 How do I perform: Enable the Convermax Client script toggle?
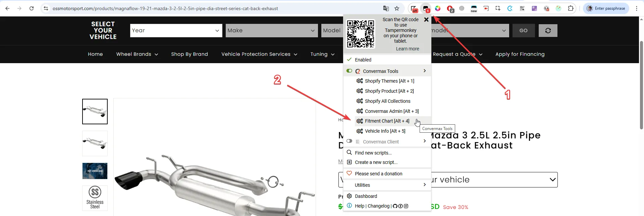point(349,141)
